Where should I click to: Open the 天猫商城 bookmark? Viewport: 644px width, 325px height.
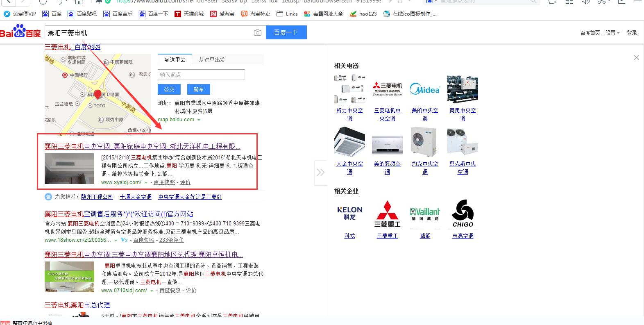[x=189, y=14]
